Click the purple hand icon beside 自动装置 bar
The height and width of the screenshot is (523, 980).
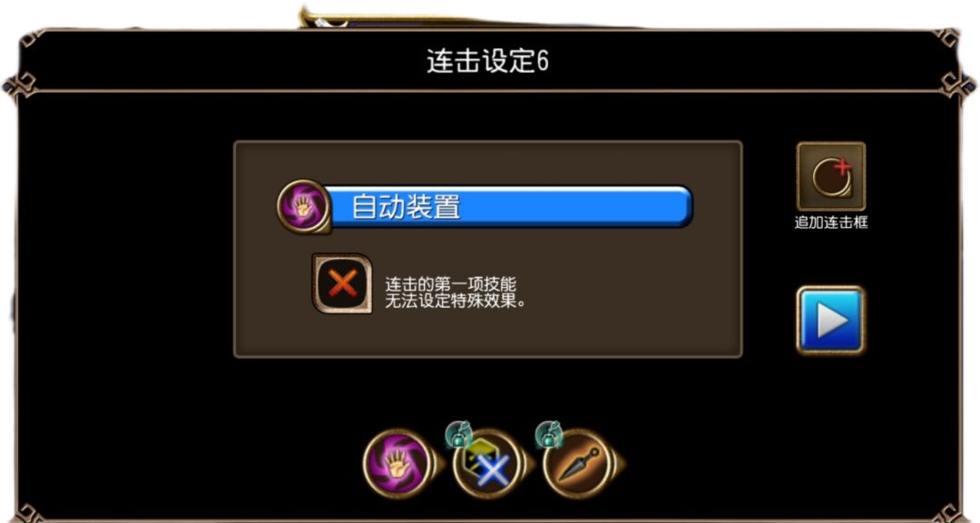click(x=303, y=206)
